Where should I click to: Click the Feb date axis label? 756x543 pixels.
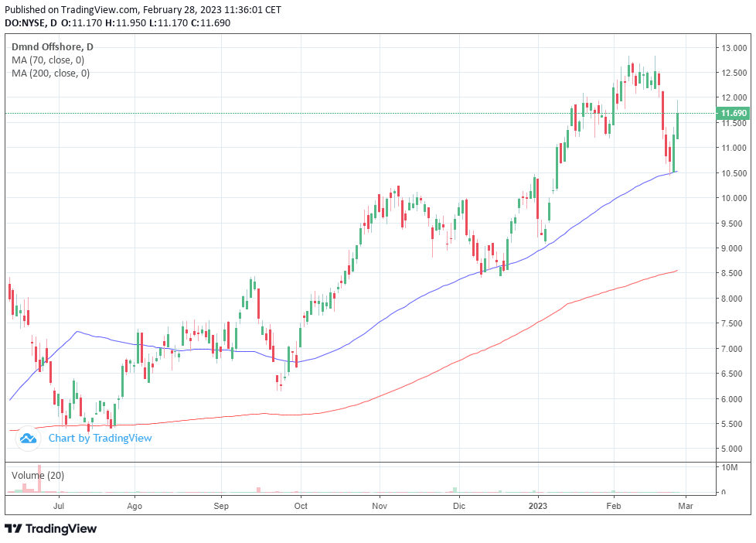613,506
